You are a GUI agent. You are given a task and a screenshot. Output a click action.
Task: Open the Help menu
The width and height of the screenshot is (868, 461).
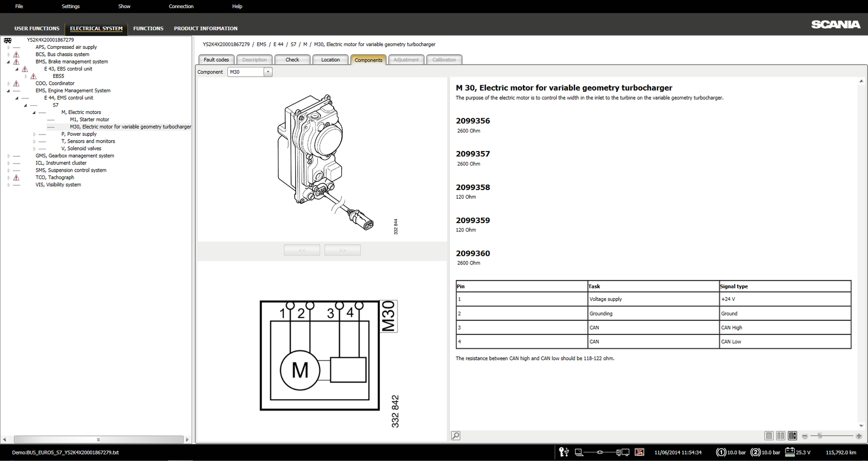[237, 7]
